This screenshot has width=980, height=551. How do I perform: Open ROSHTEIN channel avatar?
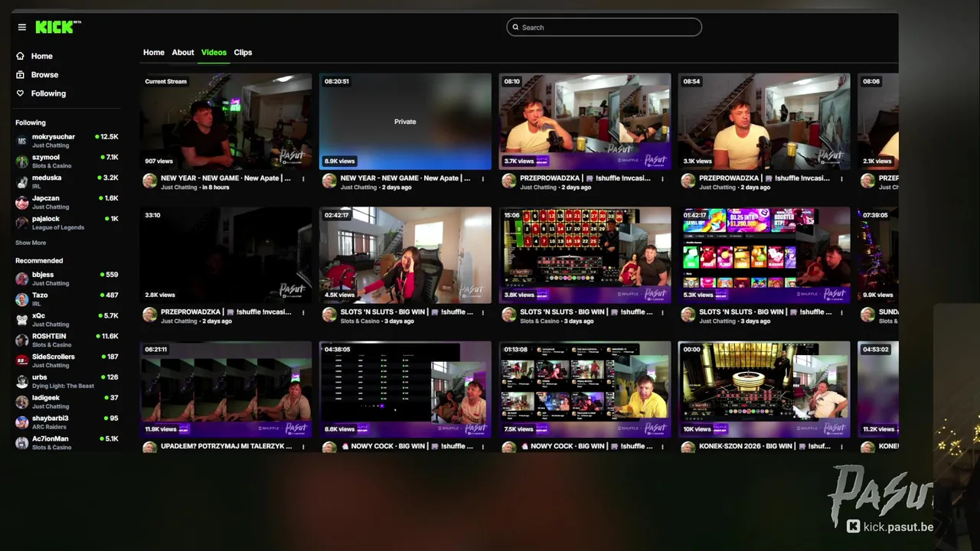[x=21, y=341]
